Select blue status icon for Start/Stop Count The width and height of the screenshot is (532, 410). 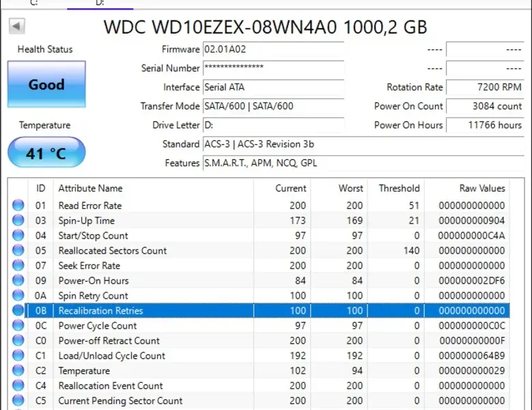tap(18, 235)
